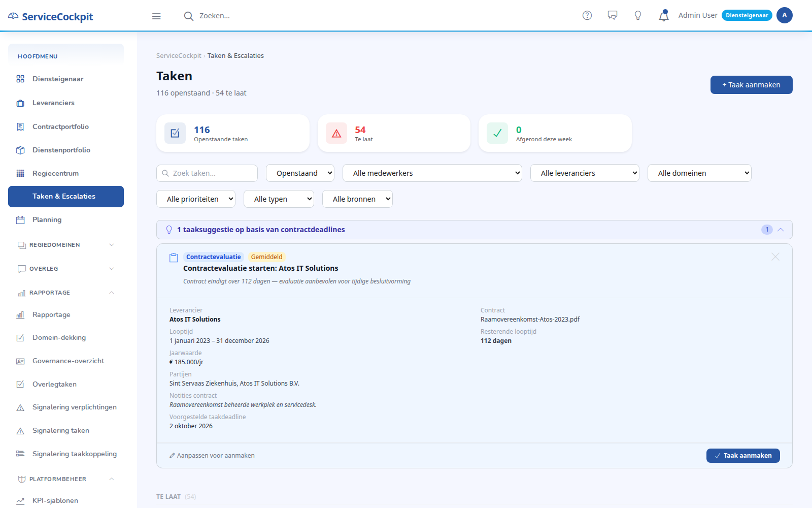Image resolution: width=812 pixels, height=508 pixels.
Task: Click the clipboard icon on Contractevaluatie card
Action: [174, 258]
